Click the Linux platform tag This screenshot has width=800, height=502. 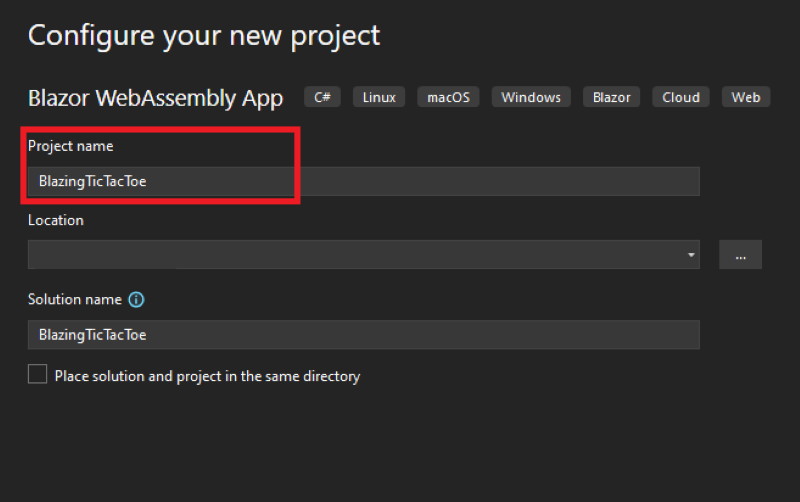click(379, 97)
